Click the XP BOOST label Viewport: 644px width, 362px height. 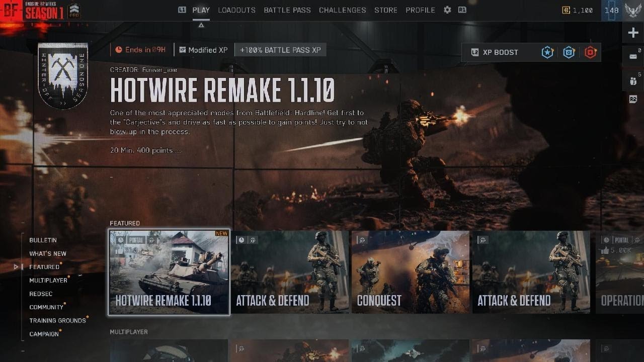(500, 52)
